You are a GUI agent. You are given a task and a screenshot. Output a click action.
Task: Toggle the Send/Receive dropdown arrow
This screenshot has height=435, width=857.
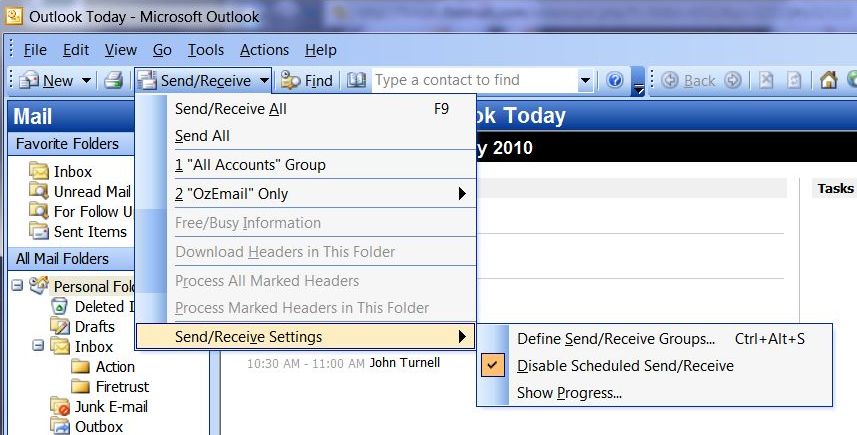click(x=264, y=81)
